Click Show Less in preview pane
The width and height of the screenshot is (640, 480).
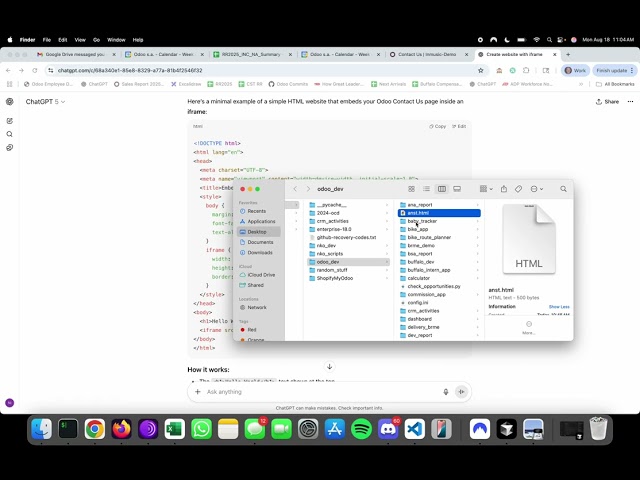coord(559,307)
